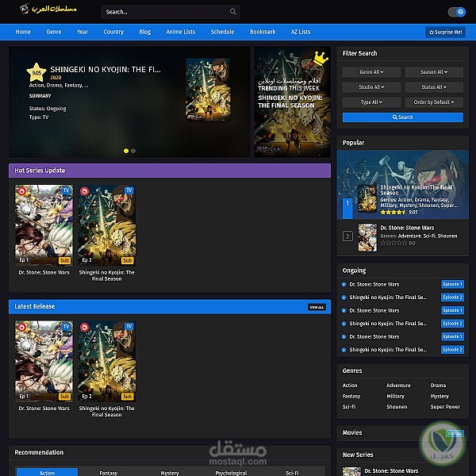Open the trending Shingeki no Kyojin poster
476x476 pixels.
[292, 102]
